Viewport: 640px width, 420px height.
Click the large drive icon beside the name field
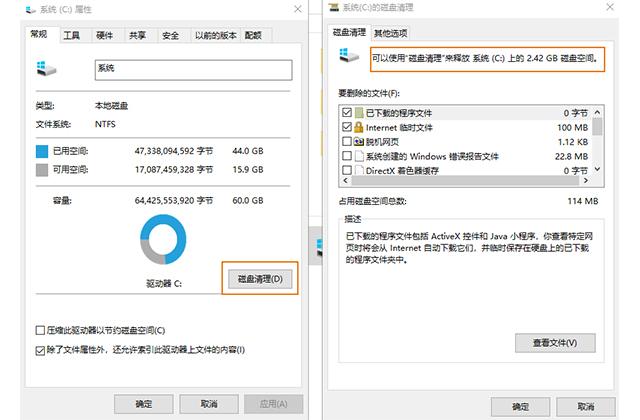46,69
